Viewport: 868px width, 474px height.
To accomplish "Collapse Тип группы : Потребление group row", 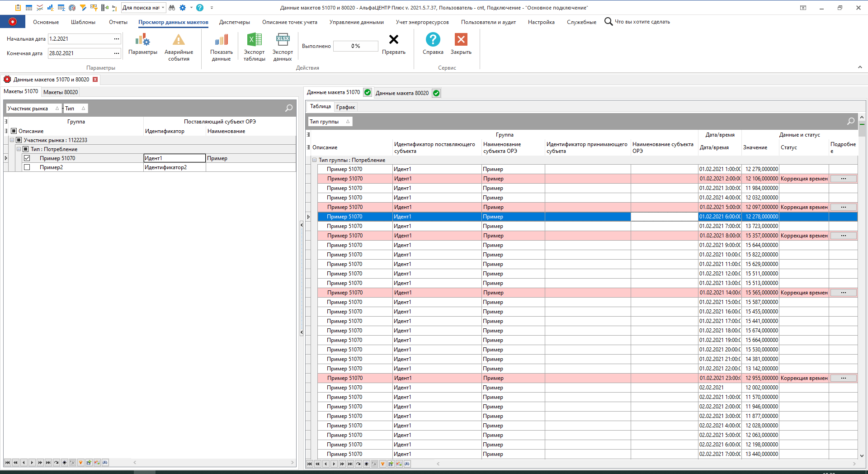I will coord(314,160).
